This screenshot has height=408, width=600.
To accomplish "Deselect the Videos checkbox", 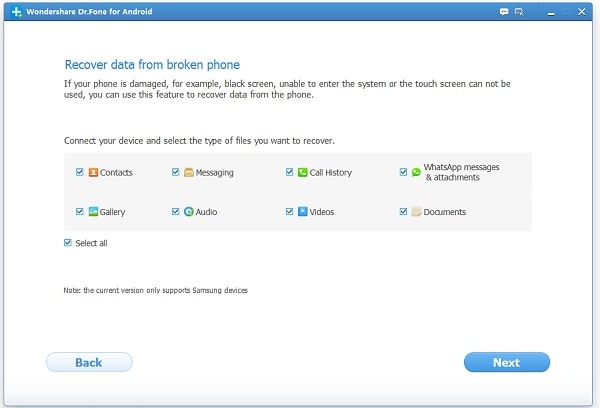I will (x=289, y=212).
